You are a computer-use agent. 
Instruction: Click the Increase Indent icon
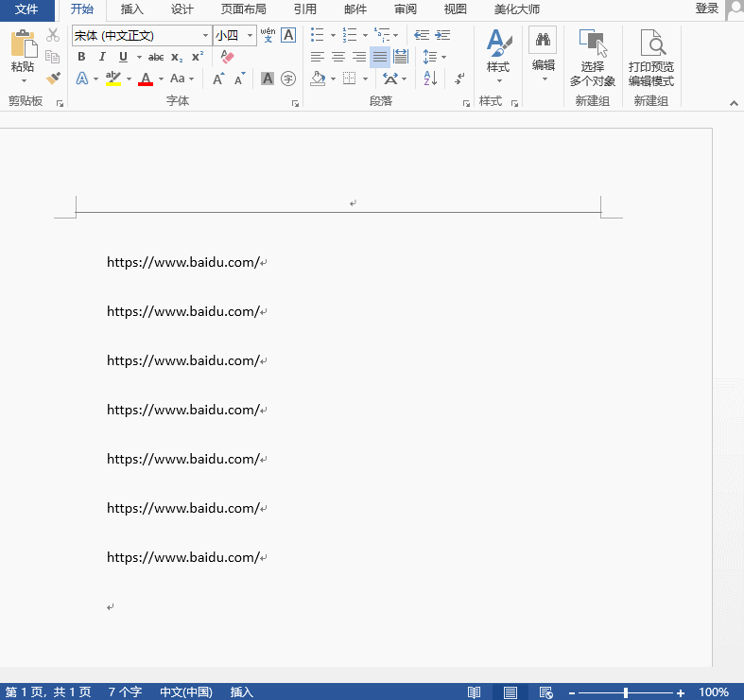(442, 35)
